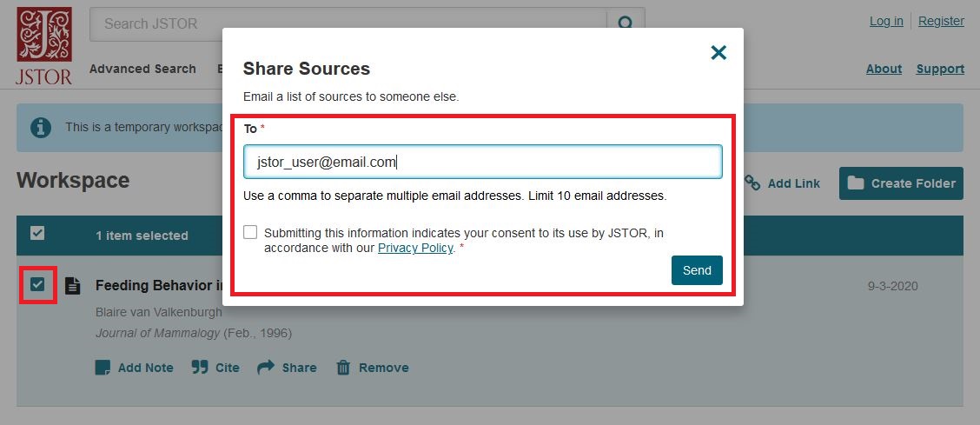Click the Add Link chain icon
The image size is (980, 425).
tap(752, 183)
